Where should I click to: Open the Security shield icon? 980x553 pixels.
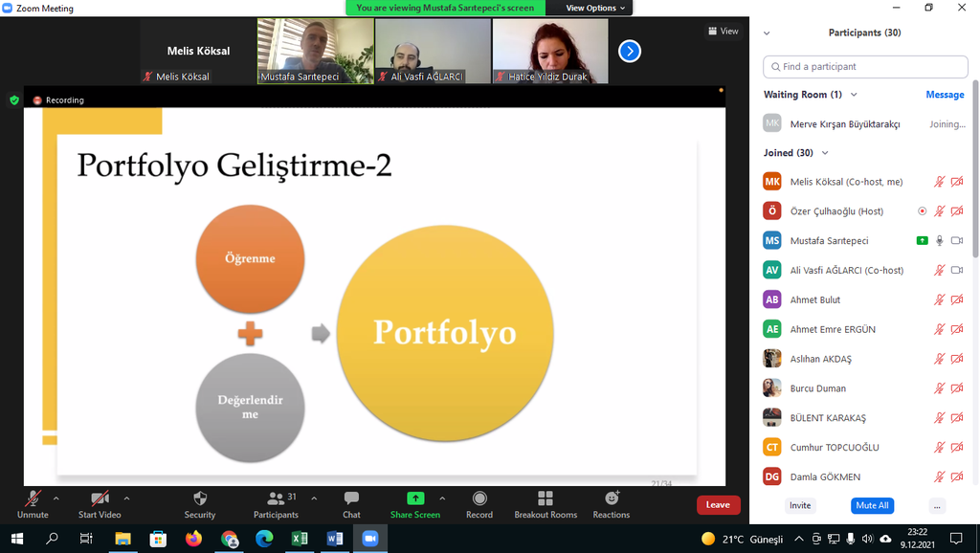199,499
